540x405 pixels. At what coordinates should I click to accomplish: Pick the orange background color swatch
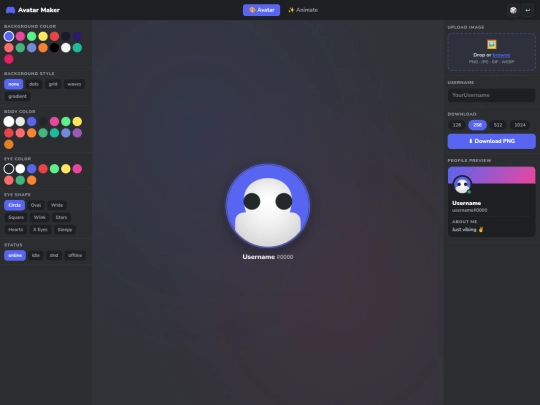click(43, 48)
